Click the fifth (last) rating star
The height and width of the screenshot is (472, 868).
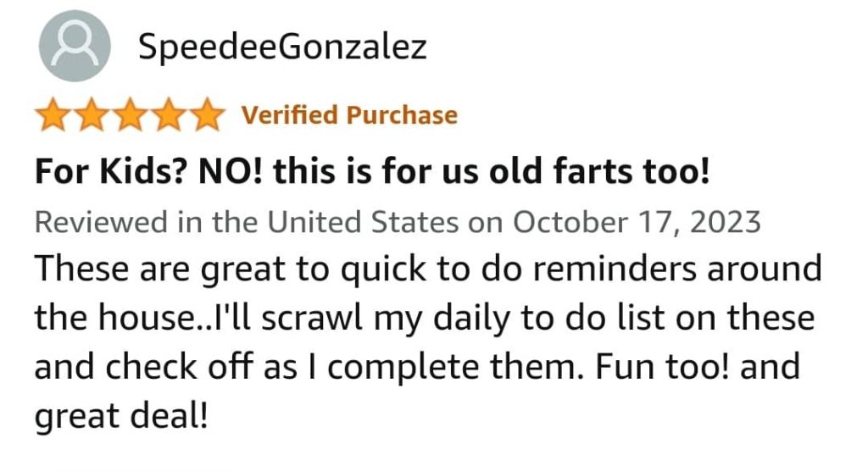tap(207, 114)
